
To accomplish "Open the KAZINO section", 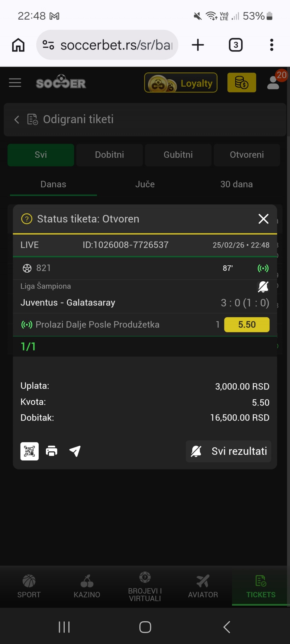I will [87, 586].
